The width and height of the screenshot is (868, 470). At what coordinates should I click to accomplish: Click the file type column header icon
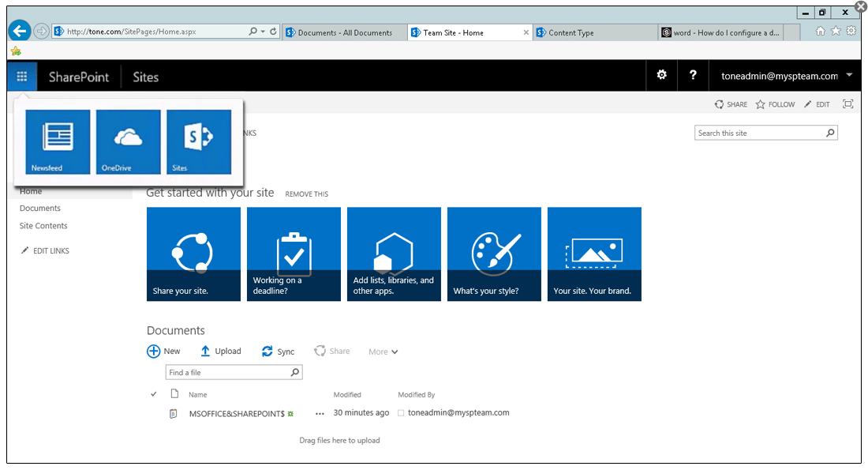[x=174, y=394]
